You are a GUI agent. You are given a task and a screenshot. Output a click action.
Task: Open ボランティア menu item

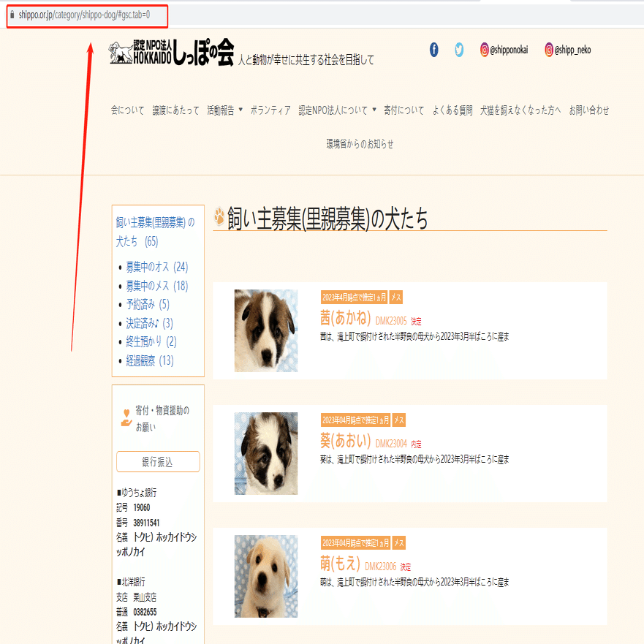[x=270, y=110]
